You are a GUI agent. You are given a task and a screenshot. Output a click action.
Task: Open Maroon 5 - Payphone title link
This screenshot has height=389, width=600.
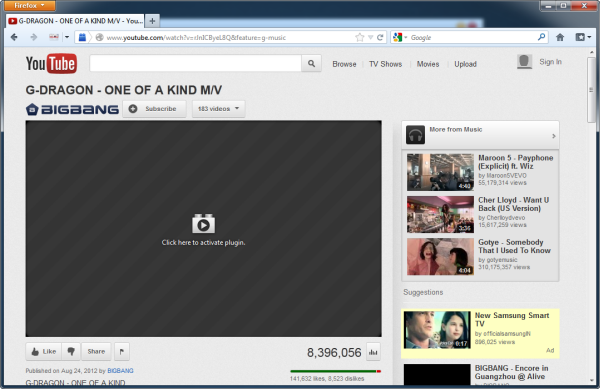click(515, 162)
